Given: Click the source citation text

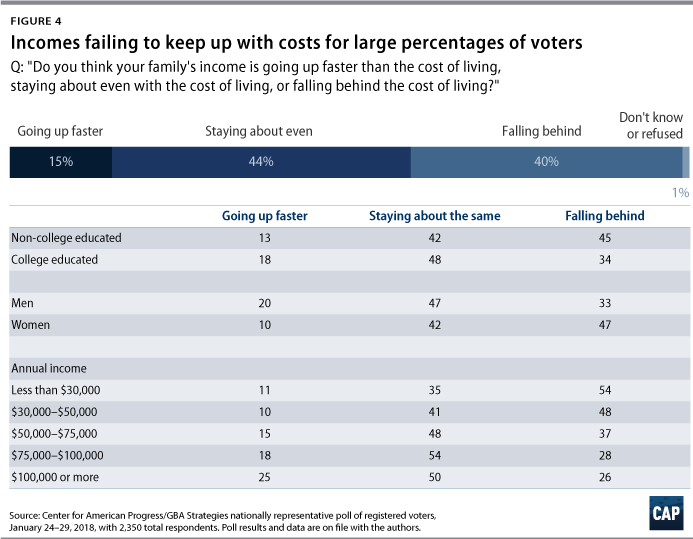Looking at the screenshot, I should click(223, 521).
